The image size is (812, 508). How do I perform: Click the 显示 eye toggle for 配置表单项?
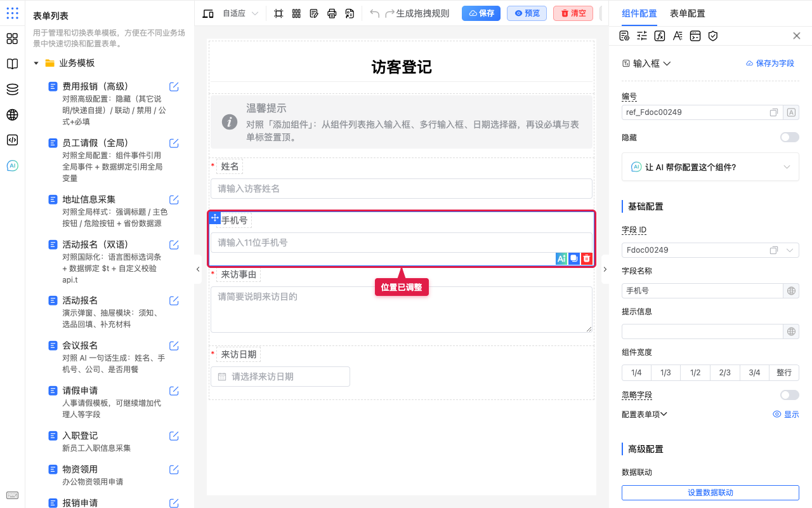[x=786, y=414]
